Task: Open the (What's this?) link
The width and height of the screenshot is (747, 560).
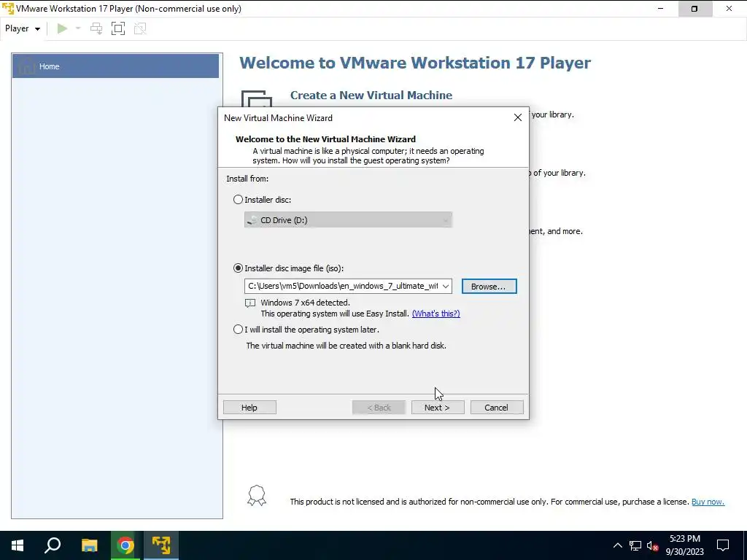Action: [436, 314]
